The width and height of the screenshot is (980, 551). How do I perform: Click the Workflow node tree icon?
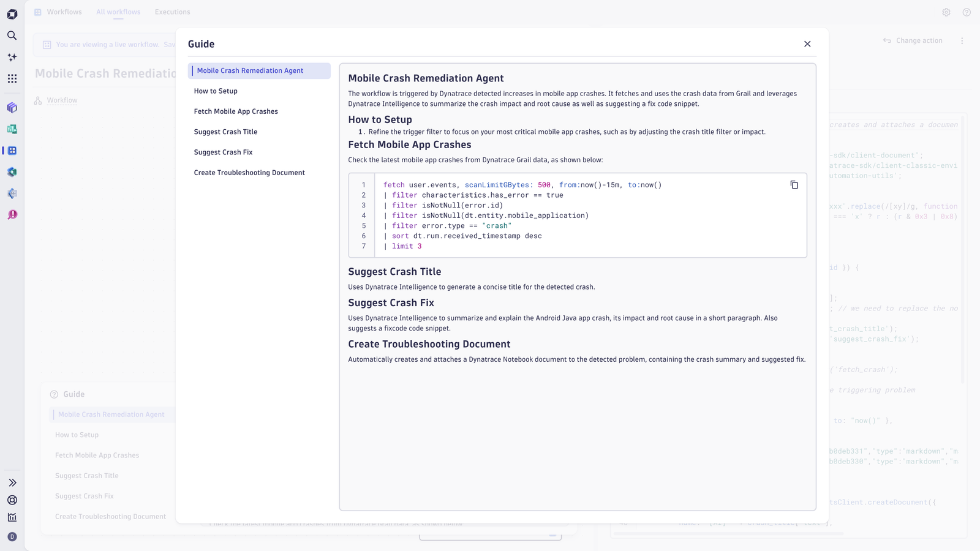point(38,100)
